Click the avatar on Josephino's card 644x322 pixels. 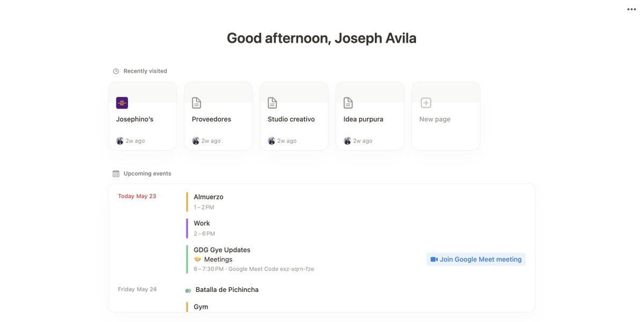(120, 141)
